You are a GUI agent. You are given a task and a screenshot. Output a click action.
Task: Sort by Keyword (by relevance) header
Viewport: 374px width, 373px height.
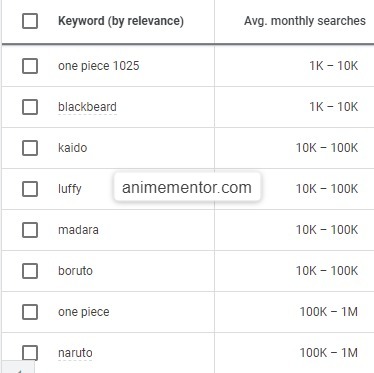(x=121, y=21)
